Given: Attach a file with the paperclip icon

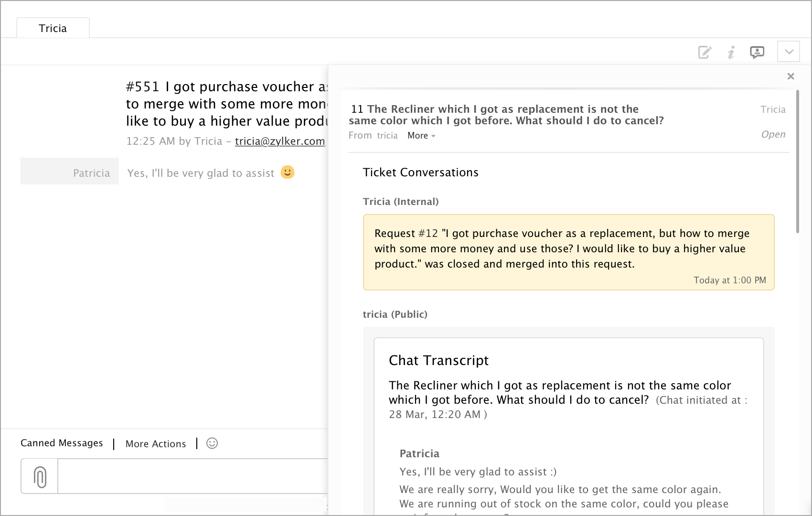Looking at the screenshot, I should point(40,476).
